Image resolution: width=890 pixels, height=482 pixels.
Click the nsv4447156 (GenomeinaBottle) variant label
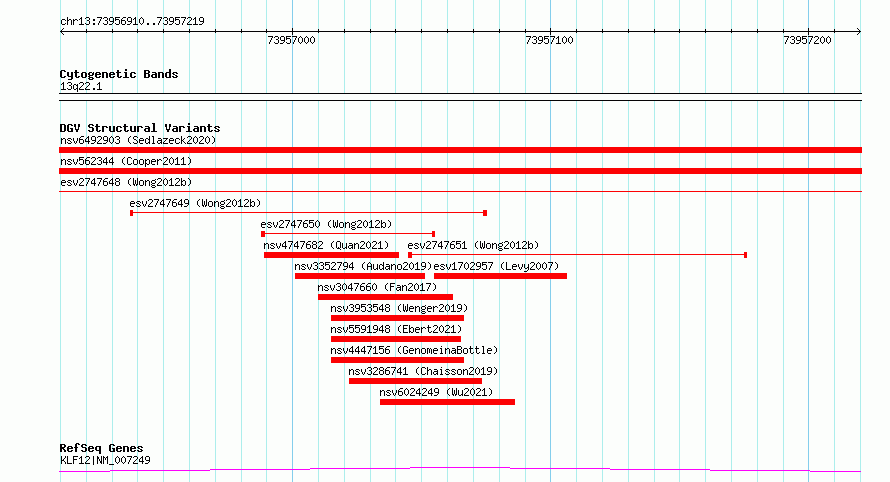414,350
